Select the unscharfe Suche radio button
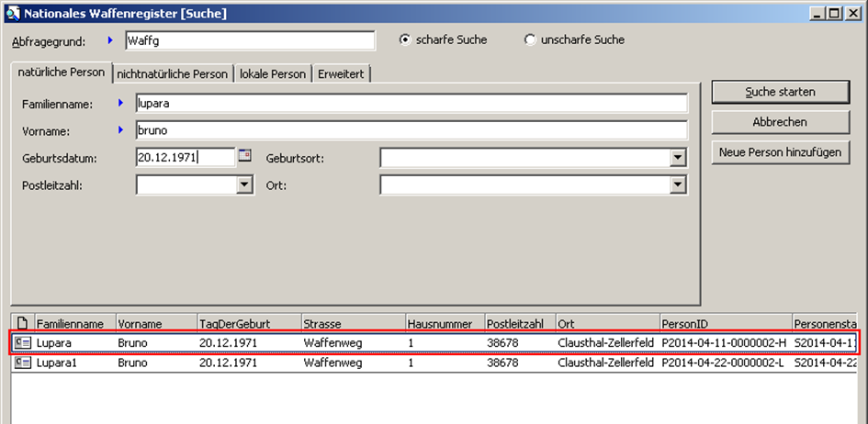 point(530,40)
